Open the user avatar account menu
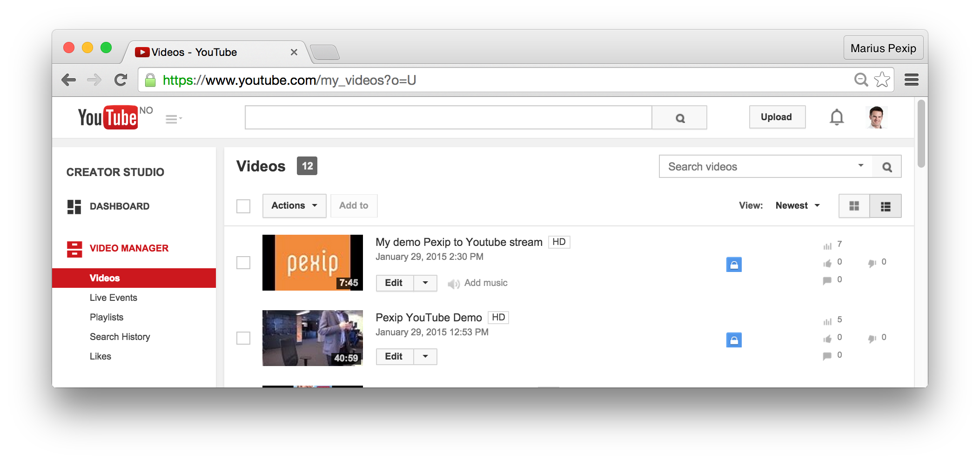The height and width of the screenshot is (462, 980). point(876,117)
